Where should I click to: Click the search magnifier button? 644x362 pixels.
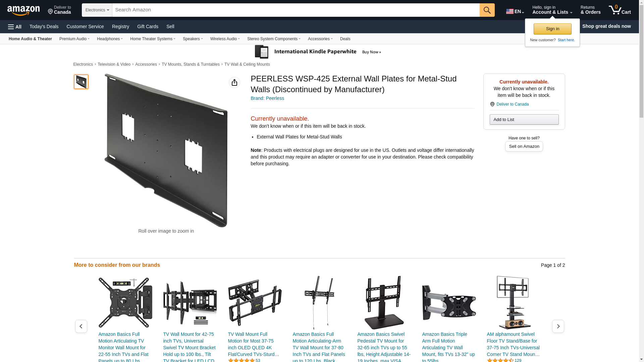point(487,10)
